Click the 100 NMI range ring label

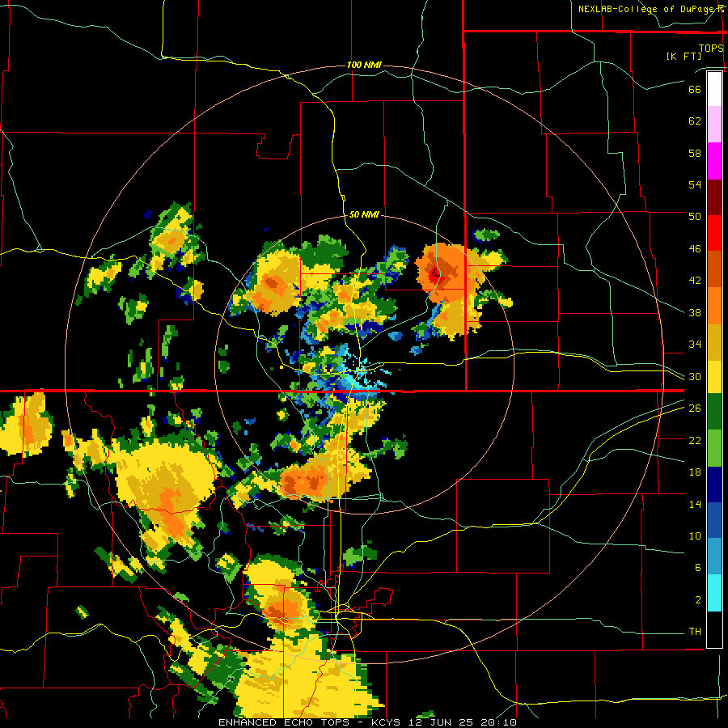pos(365,65)
